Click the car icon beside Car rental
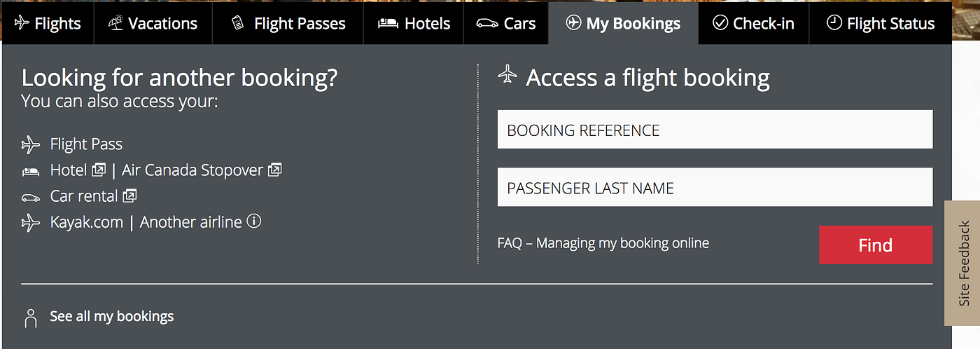The image size is (980, 349). (31, 198)
